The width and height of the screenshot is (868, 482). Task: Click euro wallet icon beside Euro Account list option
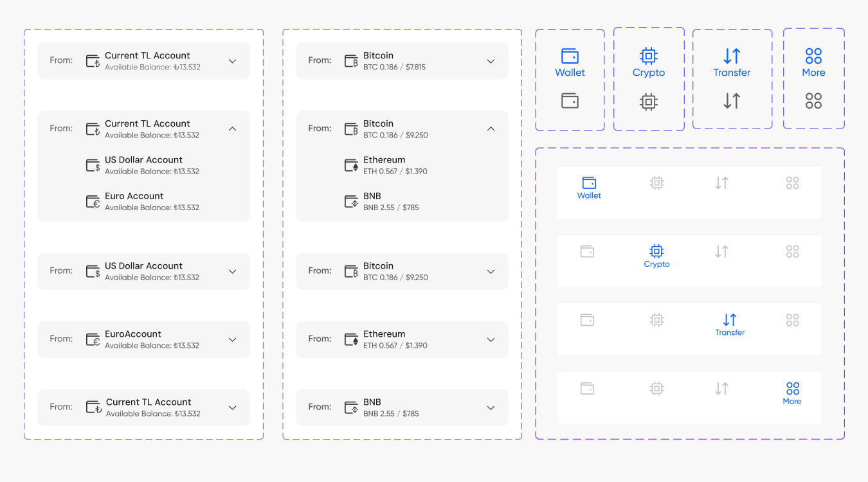93,201
